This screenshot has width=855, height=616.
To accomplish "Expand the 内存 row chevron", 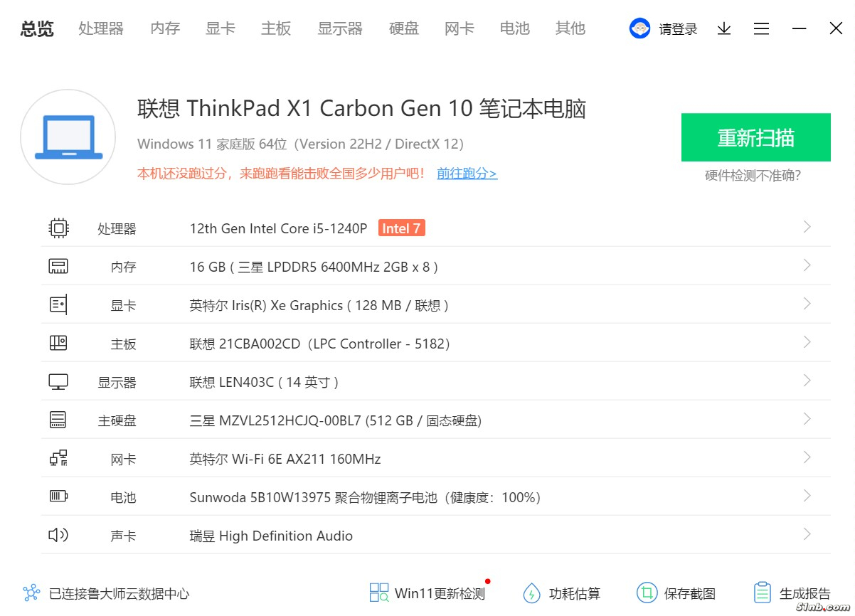I will pos(807,265).
